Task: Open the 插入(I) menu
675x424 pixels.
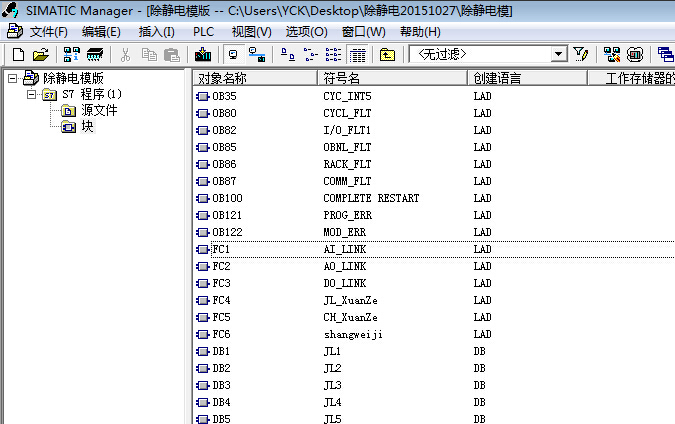Action: [x=156, y=32]
